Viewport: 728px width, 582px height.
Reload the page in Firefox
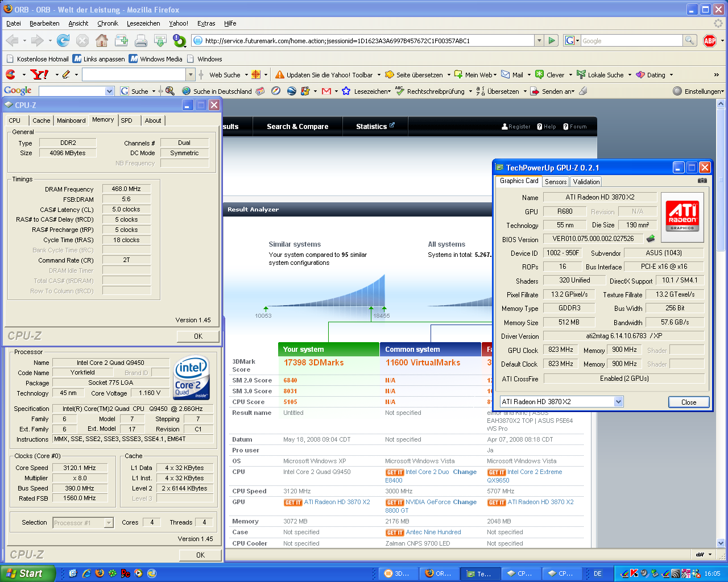[63, 40]
